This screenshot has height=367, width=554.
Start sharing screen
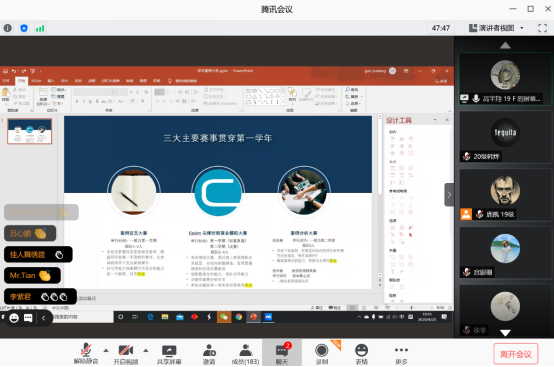[x=169, y=354]
